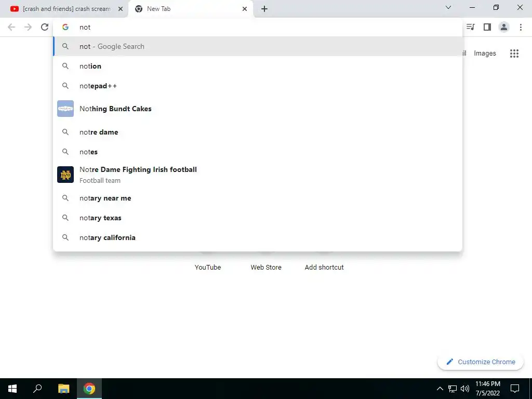Open the network status tray icon
Screen dimensions: 532x399
point(453,389)
